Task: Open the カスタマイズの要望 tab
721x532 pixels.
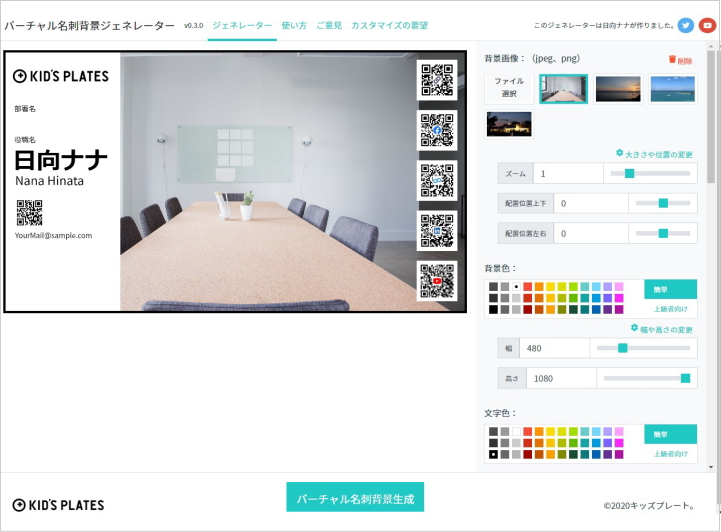Action: click(389, 25)
